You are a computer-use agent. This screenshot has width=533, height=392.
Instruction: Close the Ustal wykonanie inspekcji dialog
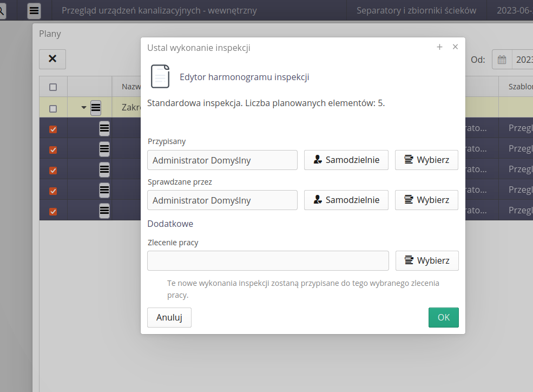pyautogui.click(x=456, y=47)
